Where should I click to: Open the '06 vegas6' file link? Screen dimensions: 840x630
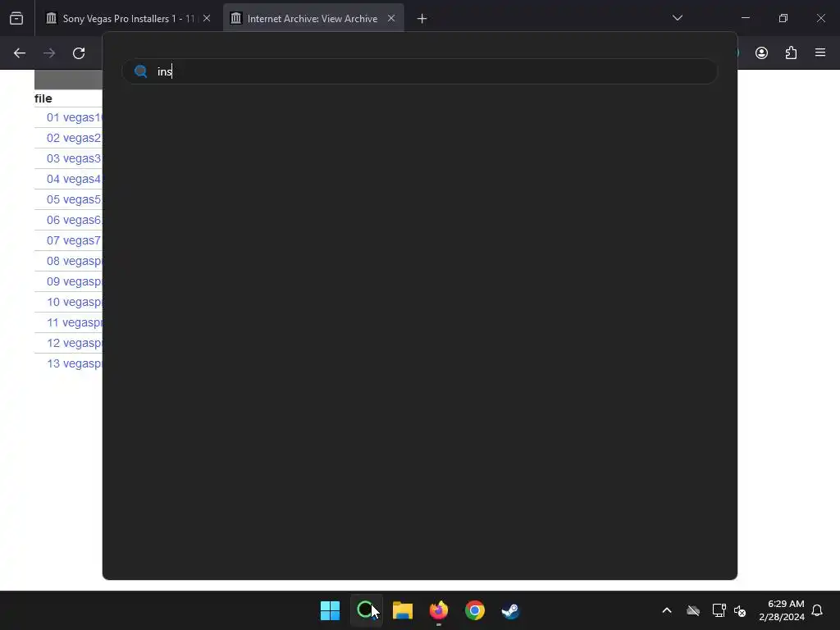(74, 220)
